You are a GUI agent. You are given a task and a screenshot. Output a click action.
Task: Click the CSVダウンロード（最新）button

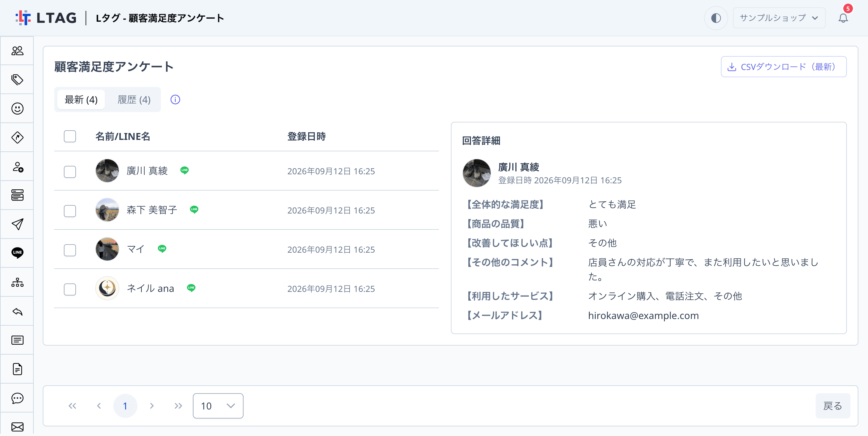pos(783,67)
